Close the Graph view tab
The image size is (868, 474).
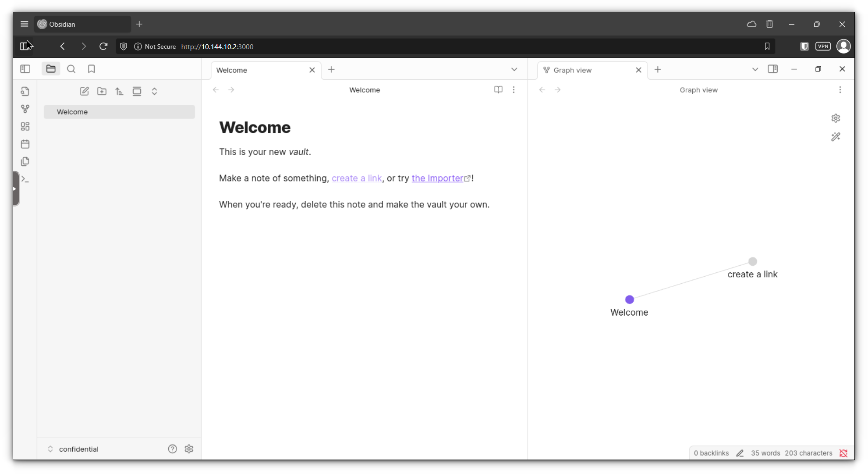(638, 70)
